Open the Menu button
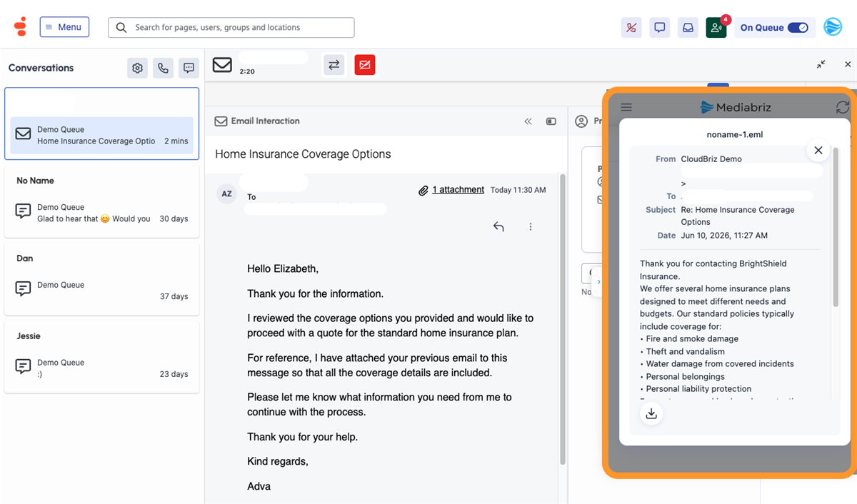857x504 pixels. coord(64,27)
